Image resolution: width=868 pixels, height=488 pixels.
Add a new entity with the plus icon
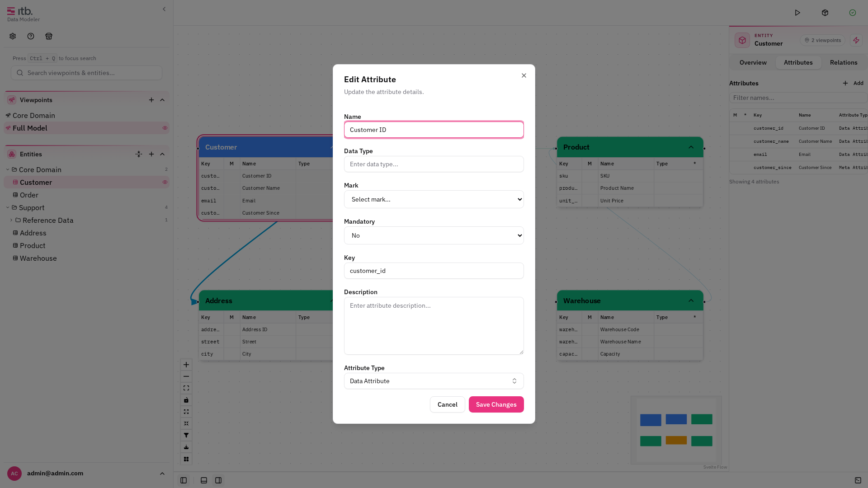point(151,154)
